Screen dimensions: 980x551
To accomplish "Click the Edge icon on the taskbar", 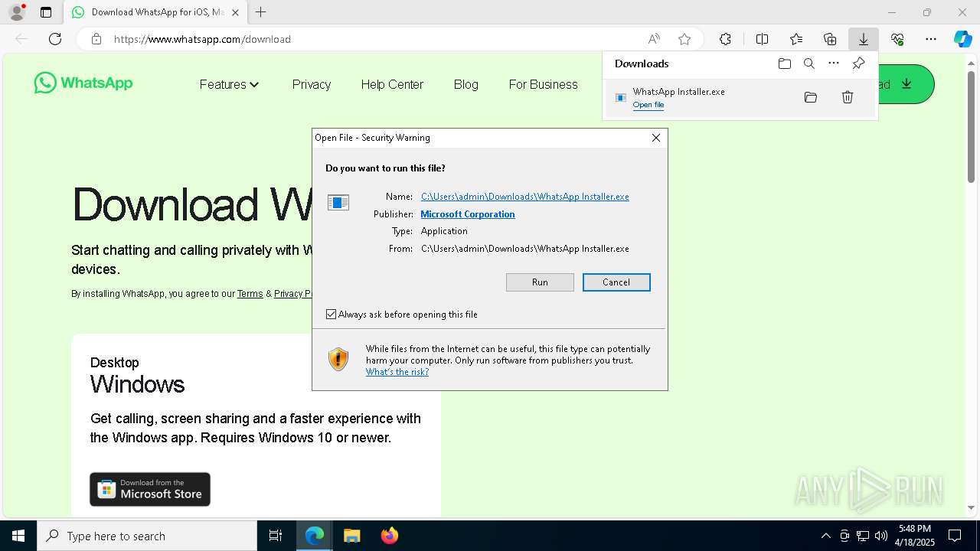I will [315, 536].
